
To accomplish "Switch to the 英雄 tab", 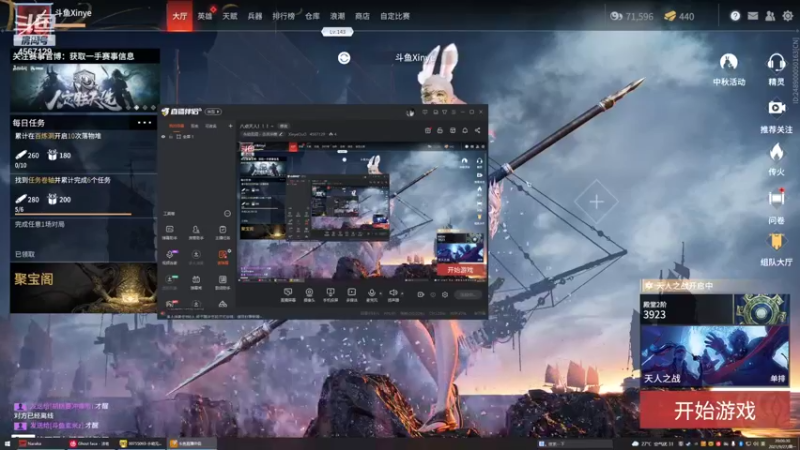I will [x=205, y=16].
